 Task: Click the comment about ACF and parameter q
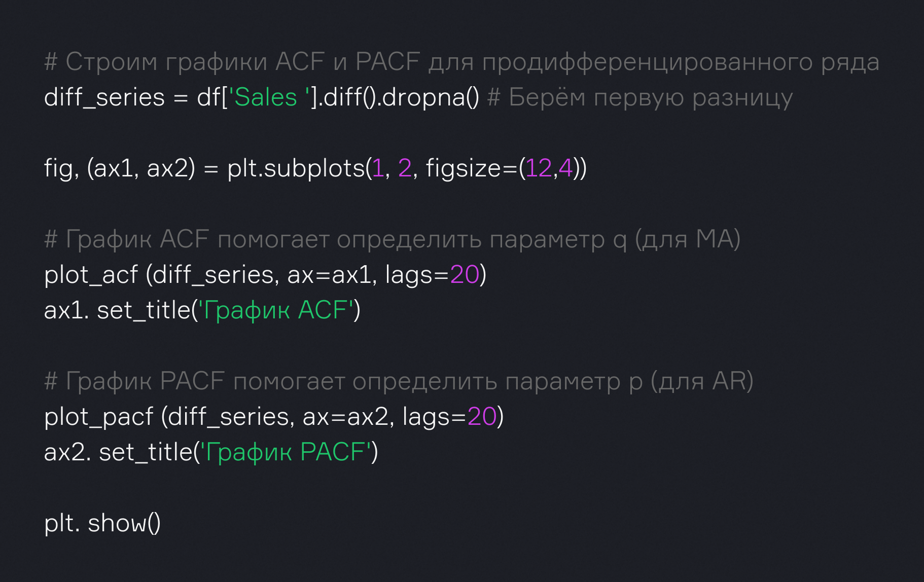click(392, 239)
